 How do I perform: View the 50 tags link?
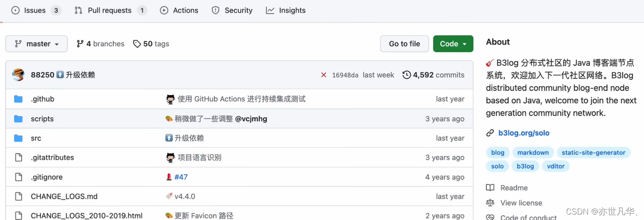coord(151,44)
